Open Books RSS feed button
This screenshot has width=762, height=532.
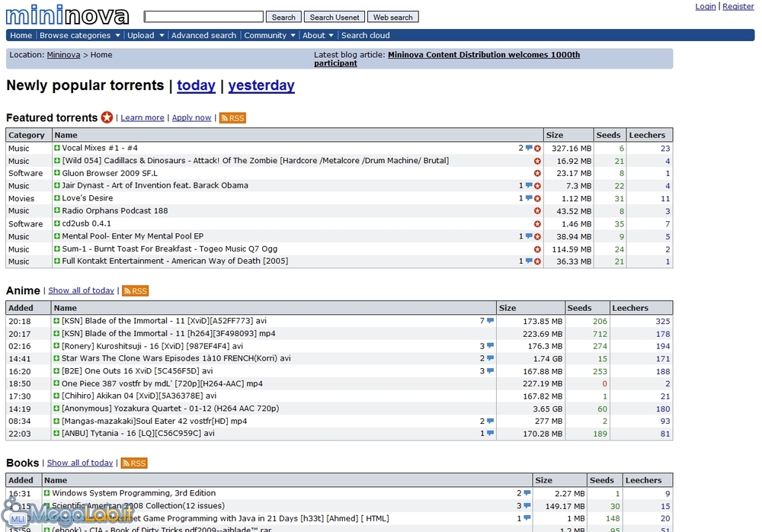pos(134,463)
